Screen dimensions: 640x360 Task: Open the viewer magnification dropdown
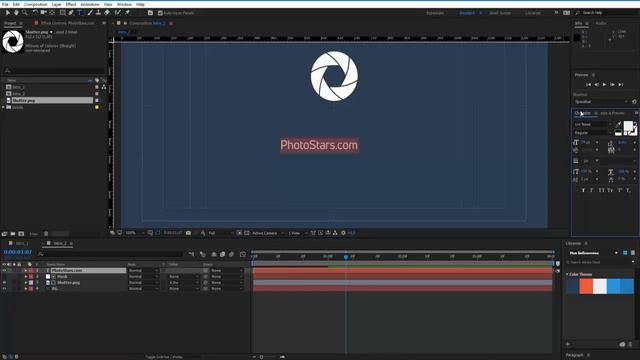point(135,233)
